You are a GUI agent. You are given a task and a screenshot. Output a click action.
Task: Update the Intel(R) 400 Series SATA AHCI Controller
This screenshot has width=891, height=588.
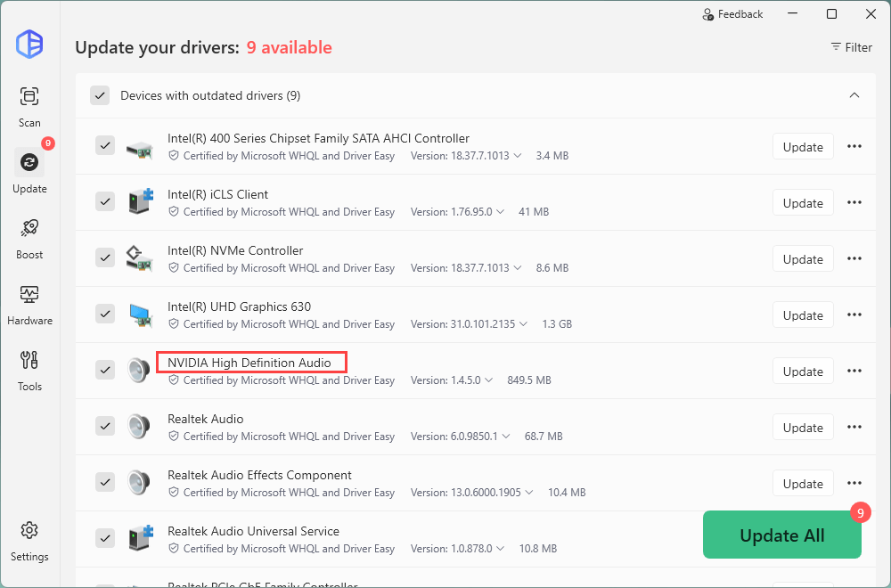tap(802, 147)
